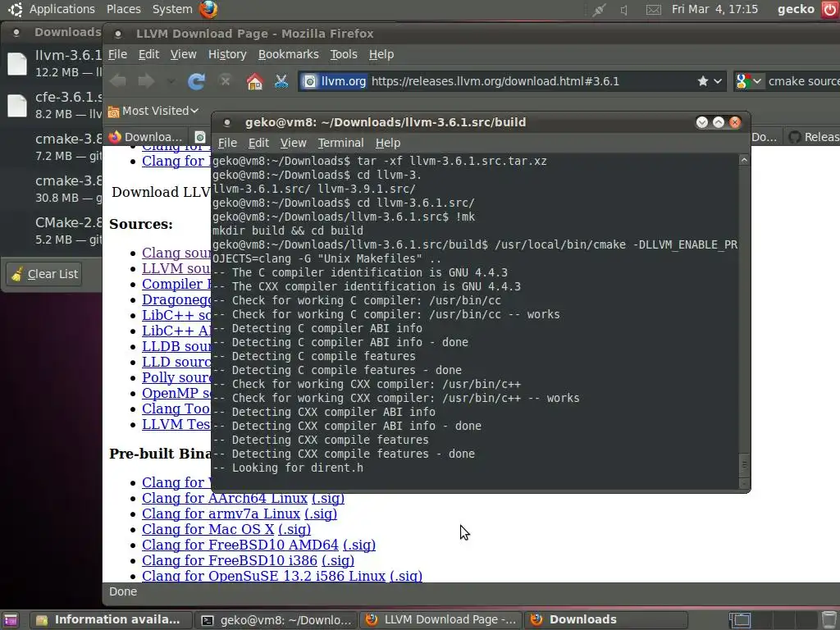Click the date and time in top panel
The image size is (840, 630).
pos(714,9)
